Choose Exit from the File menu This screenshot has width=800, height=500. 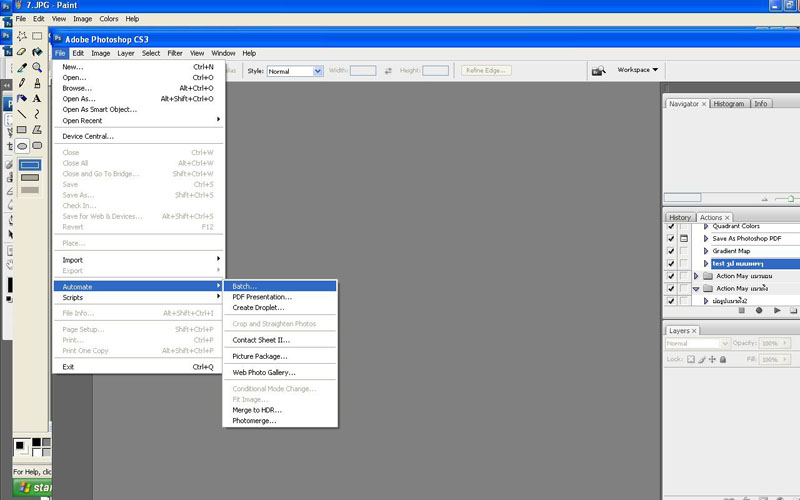(138, 367)
